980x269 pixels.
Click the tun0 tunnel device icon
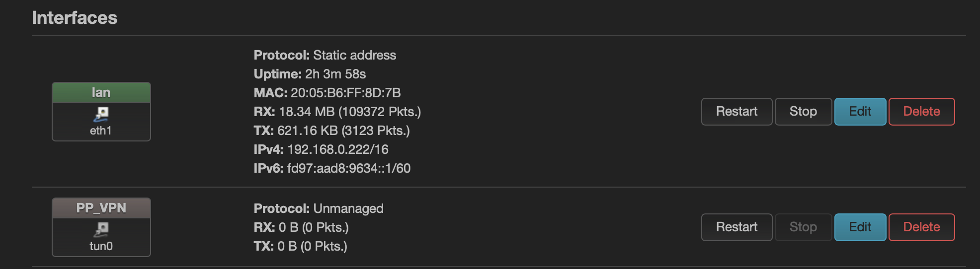101,230
